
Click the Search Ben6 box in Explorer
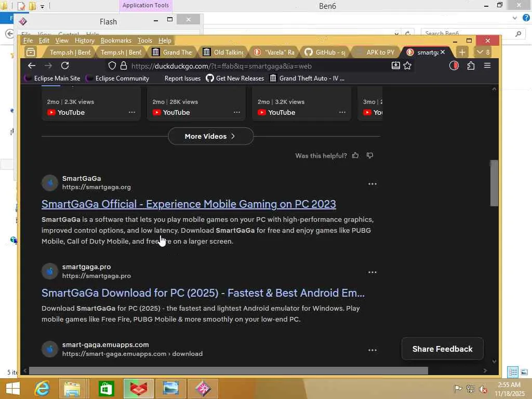click(x=472, y=33)
